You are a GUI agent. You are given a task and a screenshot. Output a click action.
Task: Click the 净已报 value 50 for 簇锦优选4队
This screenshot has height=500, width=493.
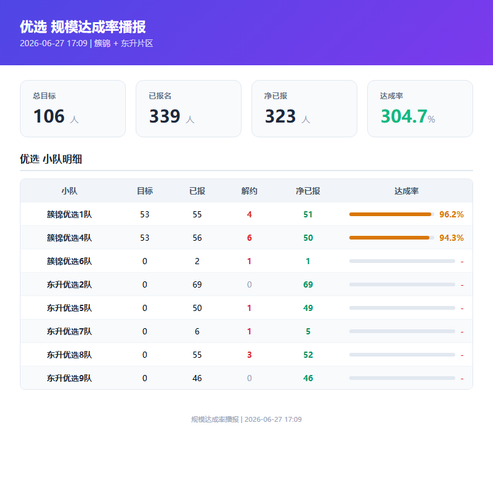[308, 238]
